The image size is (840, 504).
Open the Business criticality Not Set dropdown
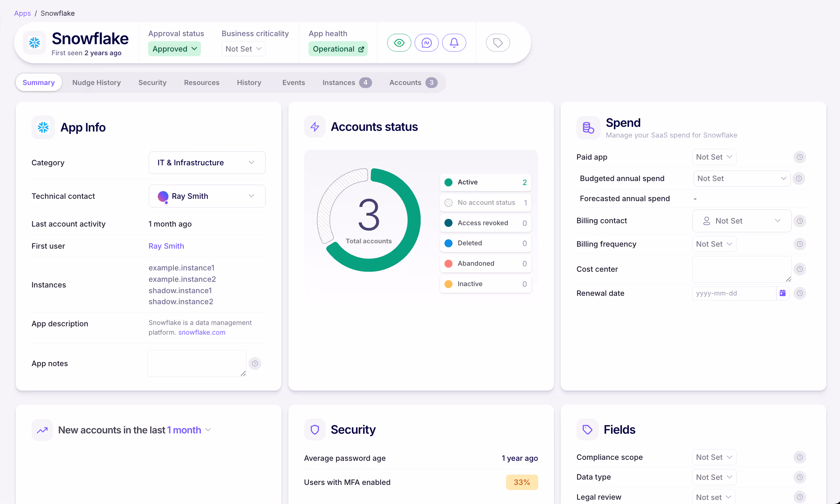pyautogui.click(x=243, y=49)
